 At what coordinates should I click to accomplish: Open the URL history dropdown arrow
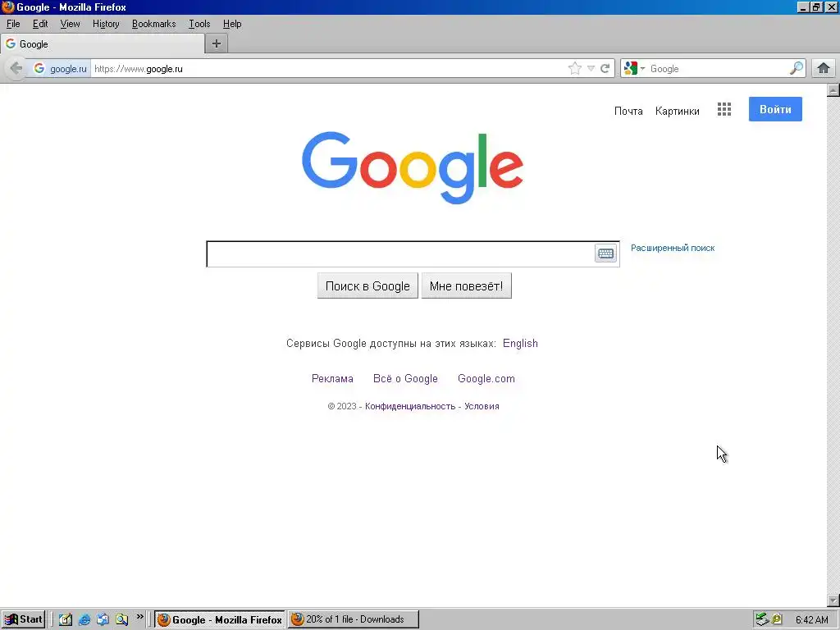point(591,69)
